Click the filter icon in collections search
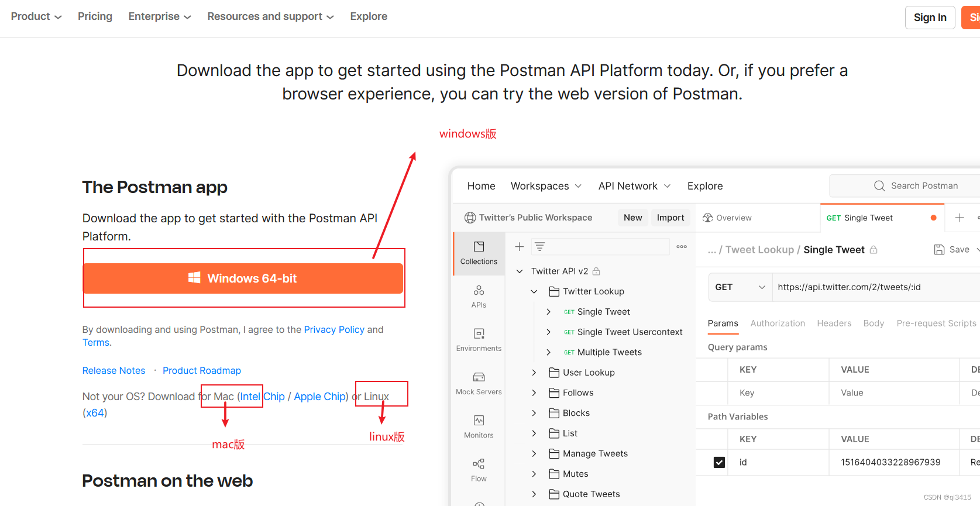Viewport: 980px width, 506px height. tap(539, 247)
